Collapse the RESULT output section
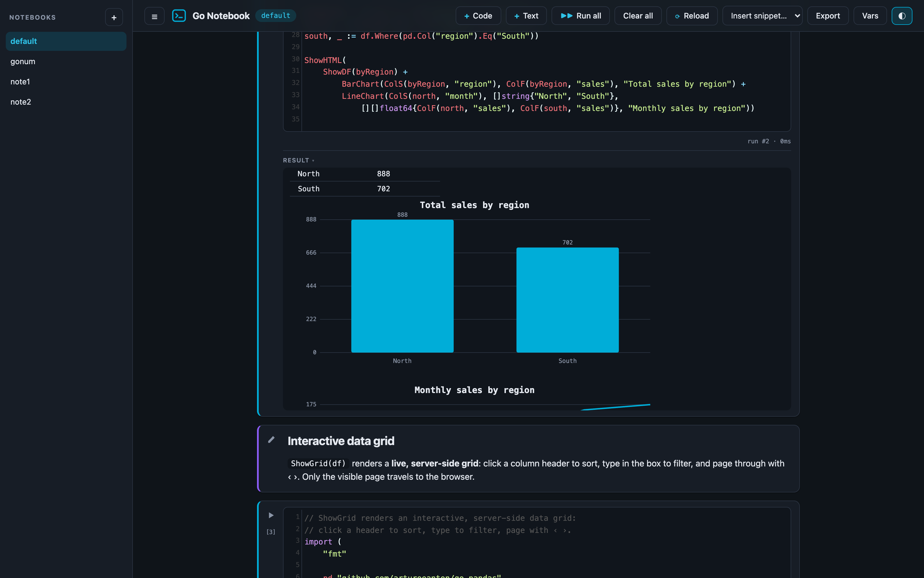Viewport: 924px width, 578px height. [299, 160]
